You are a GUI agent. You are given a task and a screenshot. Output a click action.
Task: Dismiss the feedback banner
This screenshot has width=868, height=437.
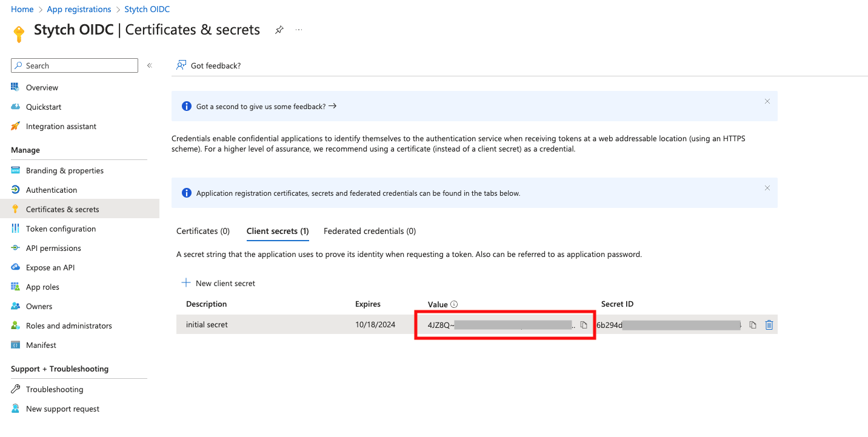[767, 101]
